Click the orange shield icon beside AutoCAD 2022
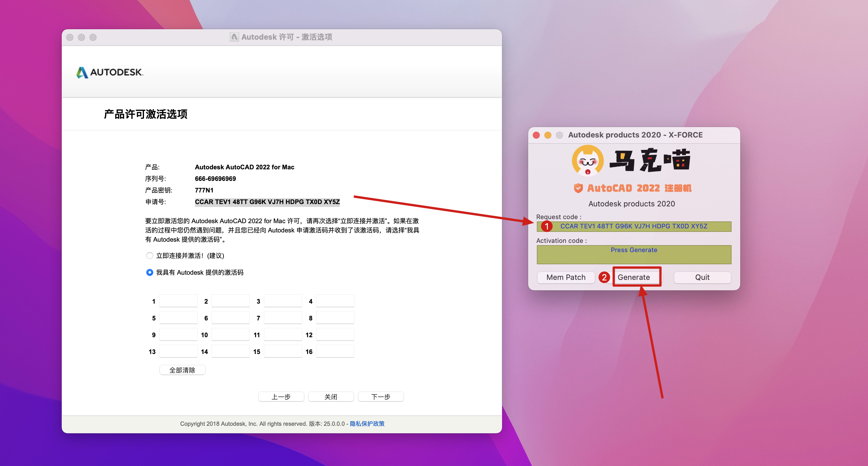The height and width of the screenshot is (466, 868). coord(578,188)
